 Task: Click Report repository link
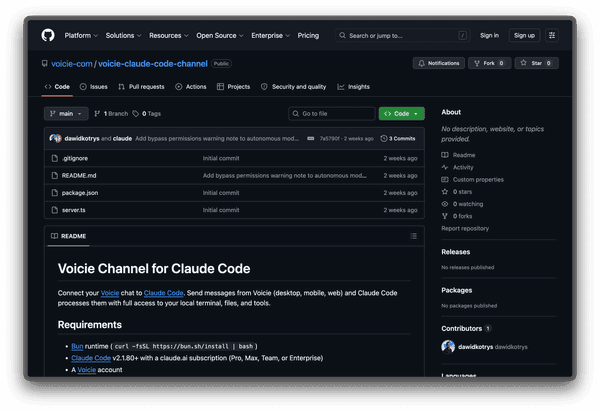(x=465, y=228)
